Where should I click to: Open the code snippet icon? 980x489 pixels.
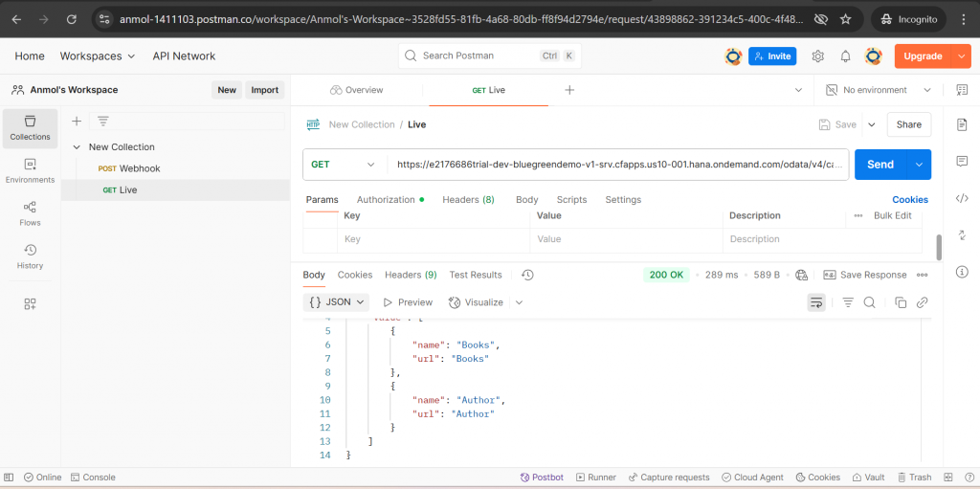click(962, 198)
